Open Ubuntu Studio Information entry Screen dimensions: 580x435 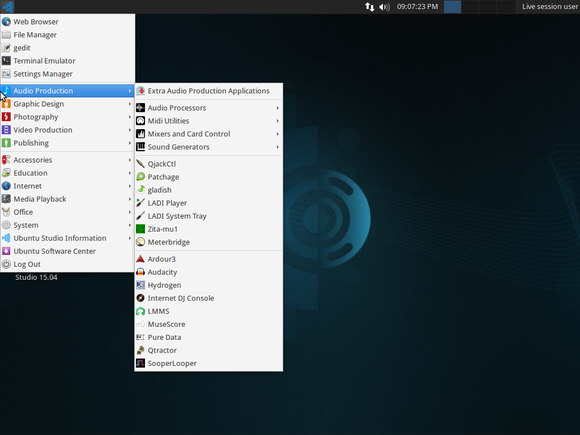67,238
